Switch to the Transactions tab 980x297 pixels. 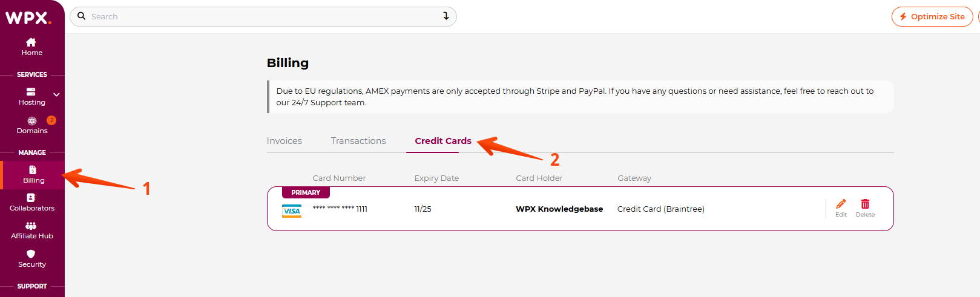tap(358, 141)
